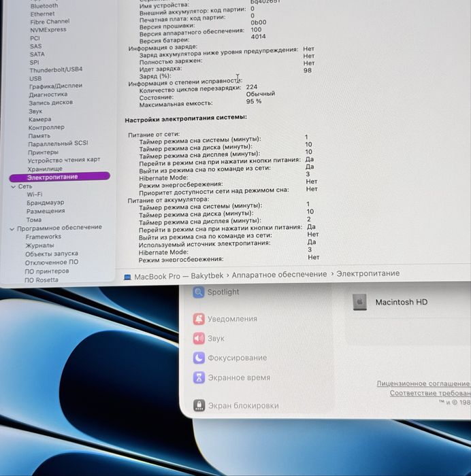
Task: Click the Звук speaker icon in settings
Action: (199, 338)
